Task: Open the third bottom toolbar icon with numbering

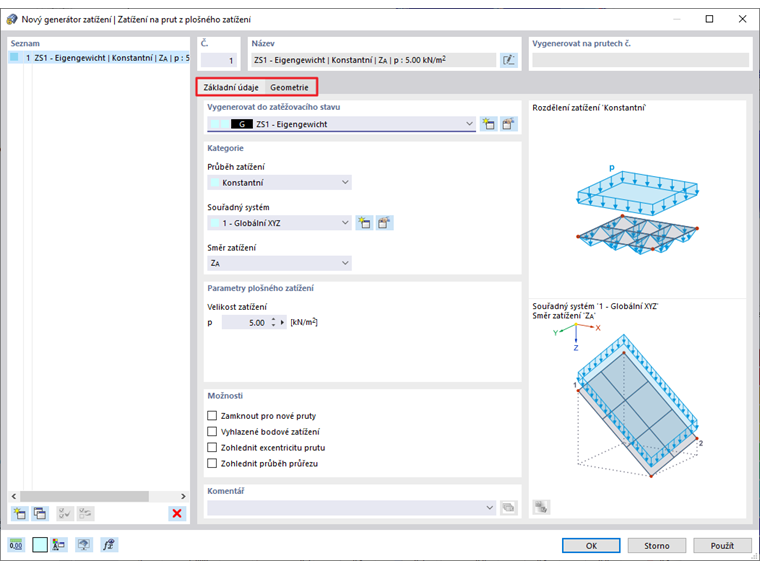Action: point(59,545)
